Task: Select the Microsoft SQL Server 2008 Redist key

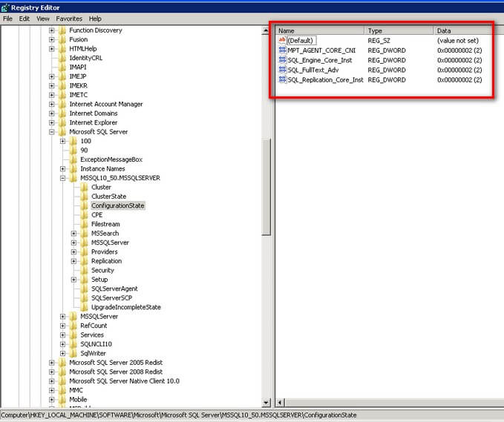Action: pyautogui.click(x=116, y=372)
